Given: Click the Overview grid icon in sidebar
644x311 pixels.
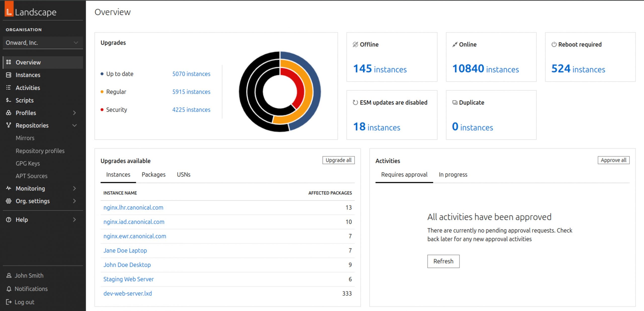Looking at the screenshot, I should (9, 62).
